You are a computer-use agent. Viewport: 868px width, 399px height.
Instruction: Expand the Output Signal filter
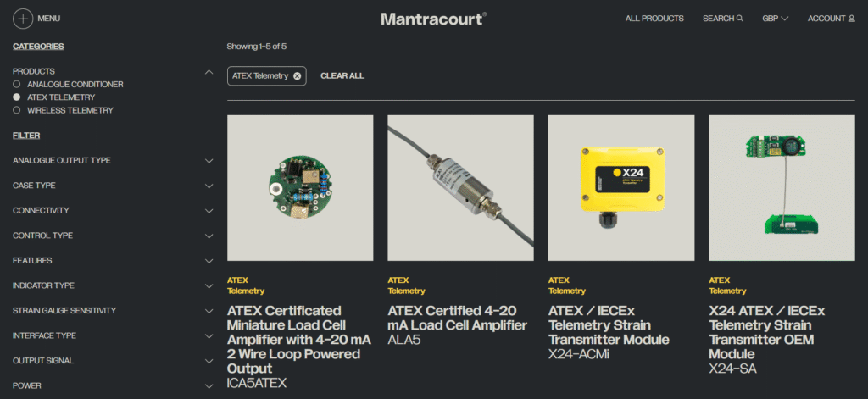(x=209, y=361)
